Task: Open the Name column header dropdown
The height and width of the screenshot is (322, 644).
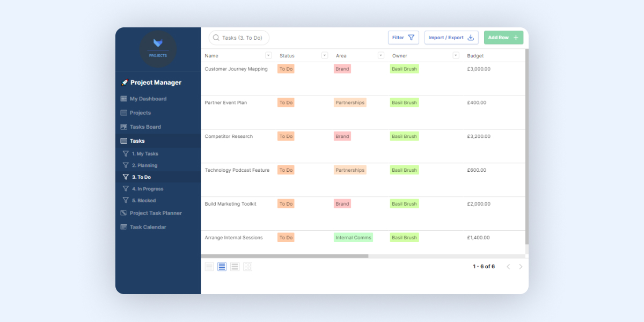Action: 268,55
